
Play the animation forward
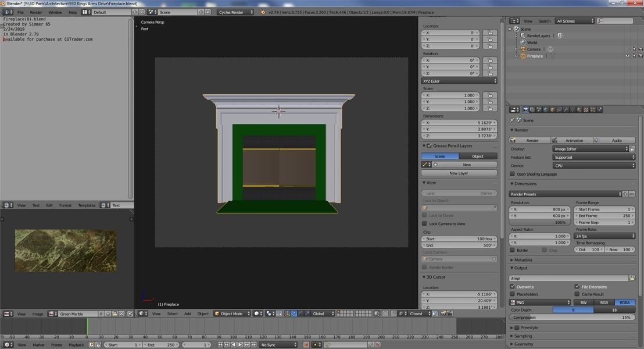[240, 345]
